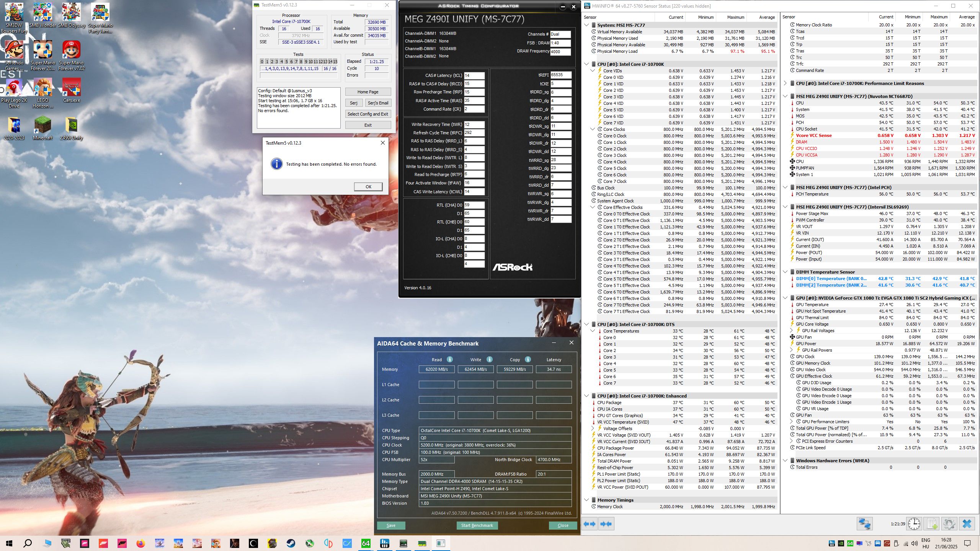Open Steam from the taskbar
The width and height of the screenshot is (980, 551).
click(291, 543)
